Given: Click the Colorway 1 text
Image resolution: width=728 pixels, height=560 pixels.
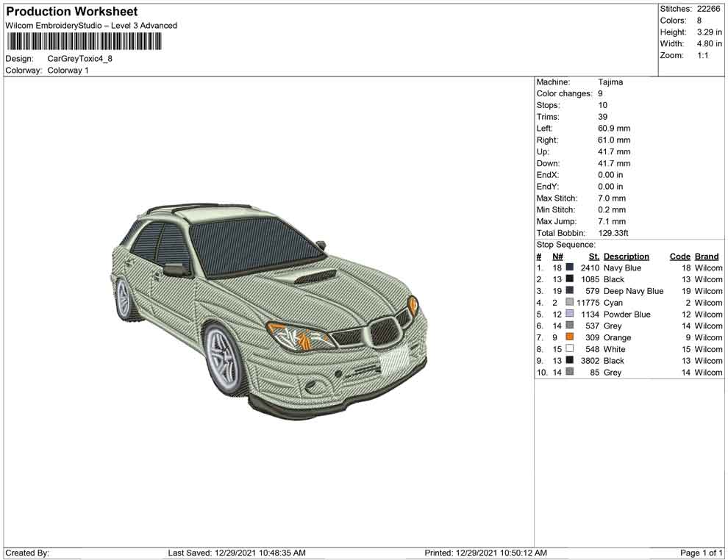Looking at the screenshot, I should coord(68,71).
